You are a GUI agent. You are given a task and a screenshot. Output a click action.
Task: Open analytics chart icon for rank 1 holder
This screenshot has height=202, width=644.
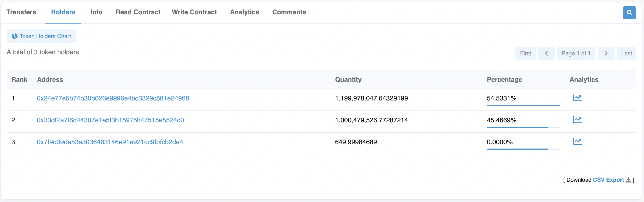coord(577,98)
